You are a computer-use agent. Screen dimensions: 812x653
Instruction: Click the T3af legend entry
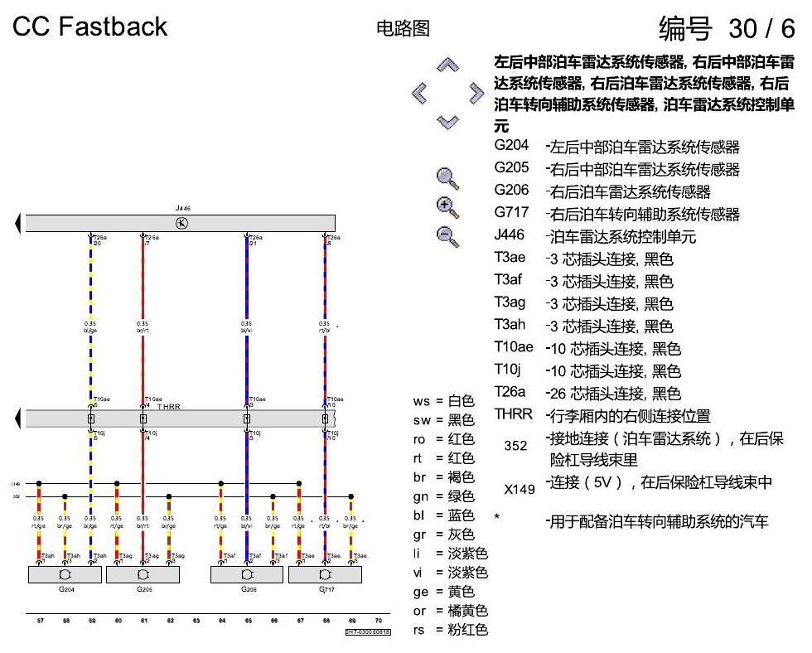tap(583, 281)
